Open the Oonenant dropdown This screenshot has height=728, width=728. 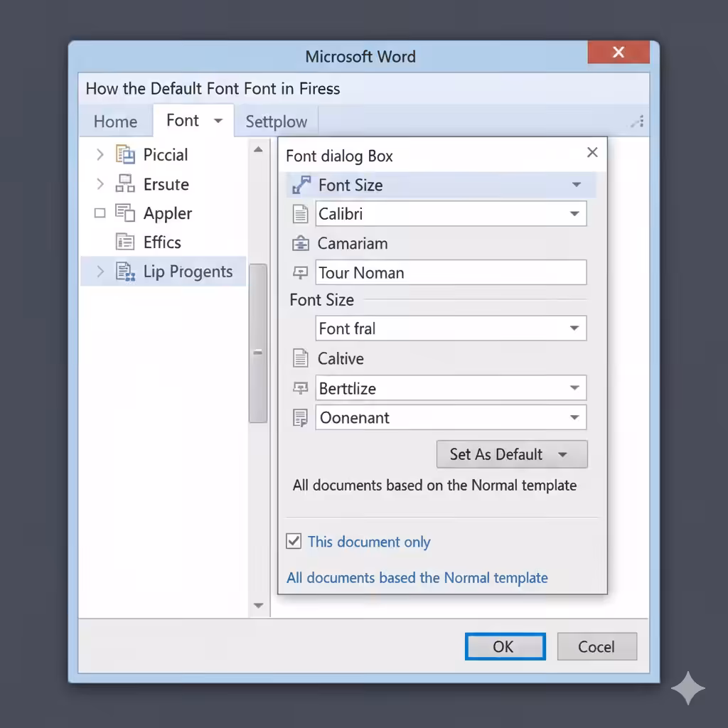pyautogui.click(x=574, y=417)
